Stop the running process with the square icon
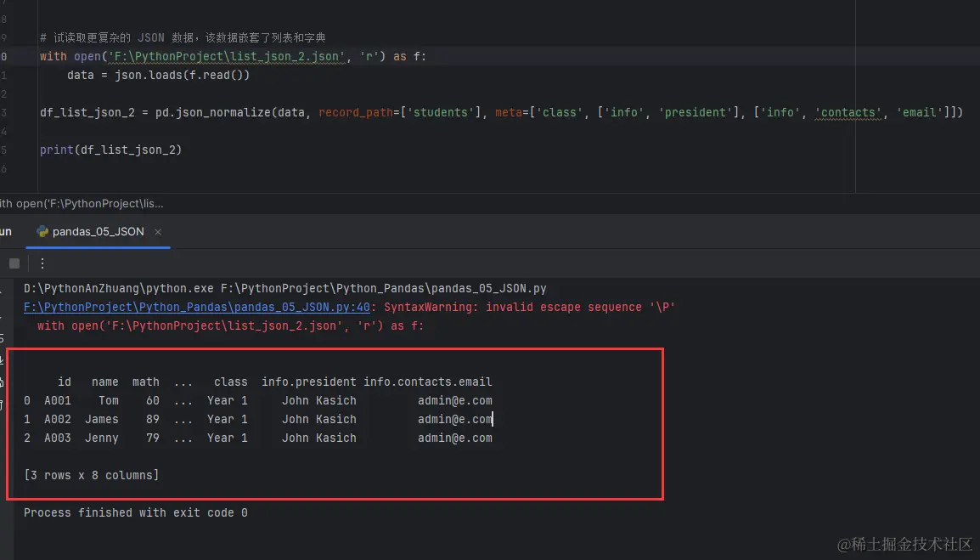This screenshot has width=980, height=560. point(14,263)
